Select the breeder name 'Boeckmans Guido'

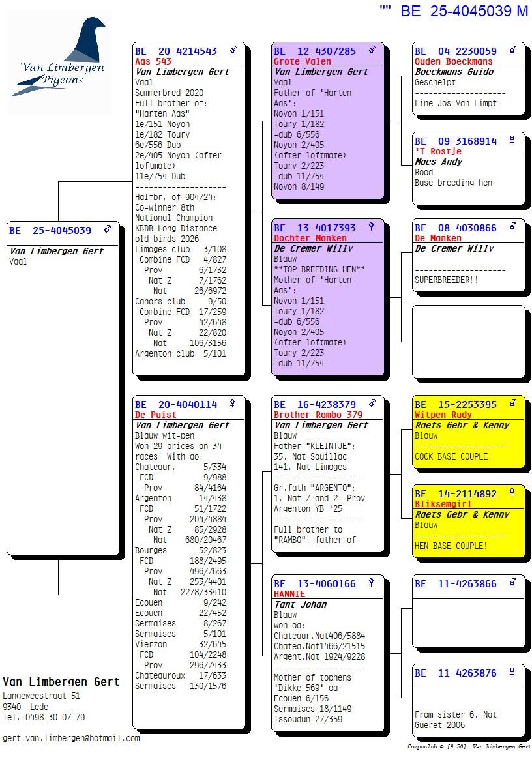454,72
